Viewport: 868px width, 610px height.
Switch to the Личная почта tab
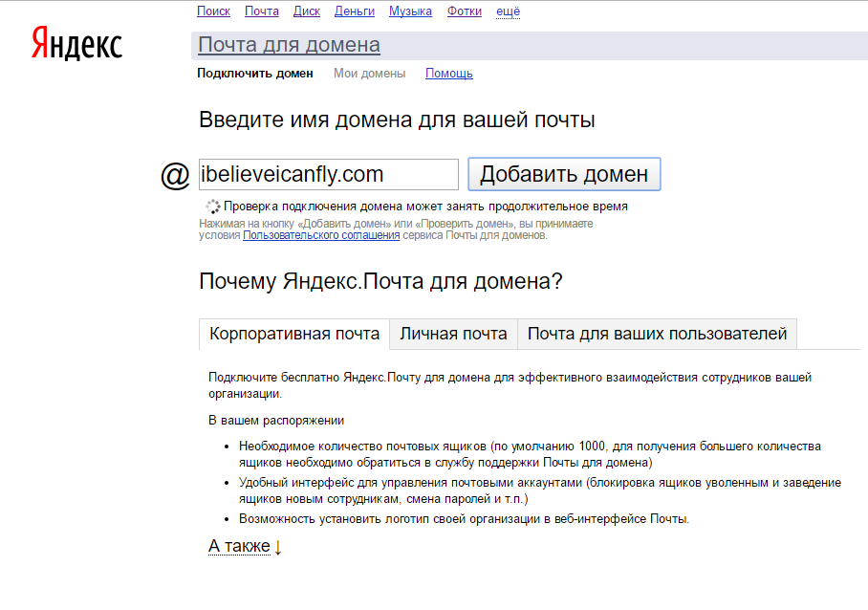click(453, 334)
